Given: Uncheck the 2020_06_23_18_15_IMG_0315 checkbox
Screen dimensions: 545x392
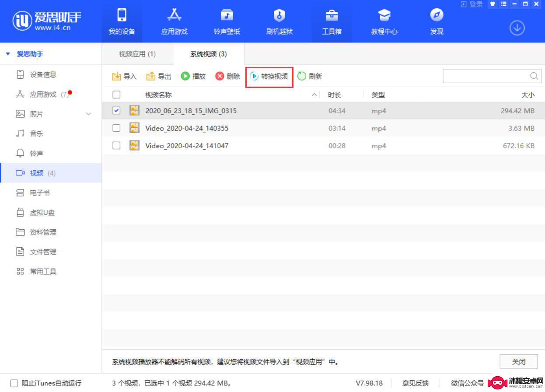Looking at the screenshot, I should [x=116, y=111].
